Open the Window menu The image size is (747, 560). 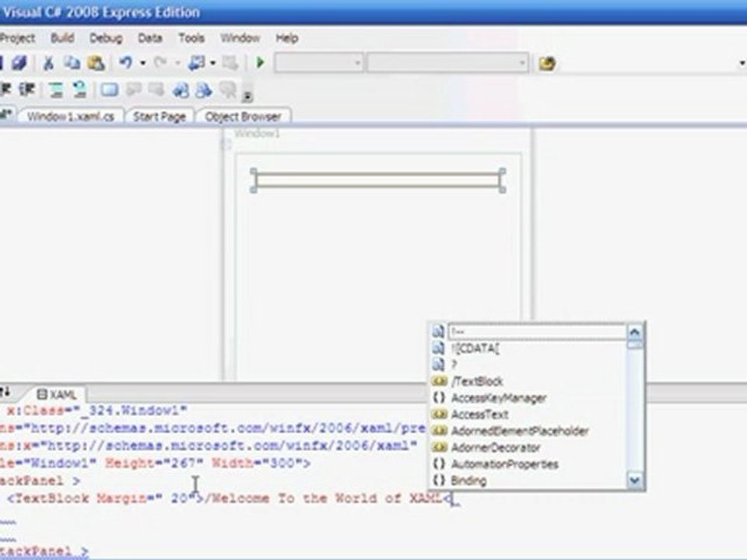(240, 38)
